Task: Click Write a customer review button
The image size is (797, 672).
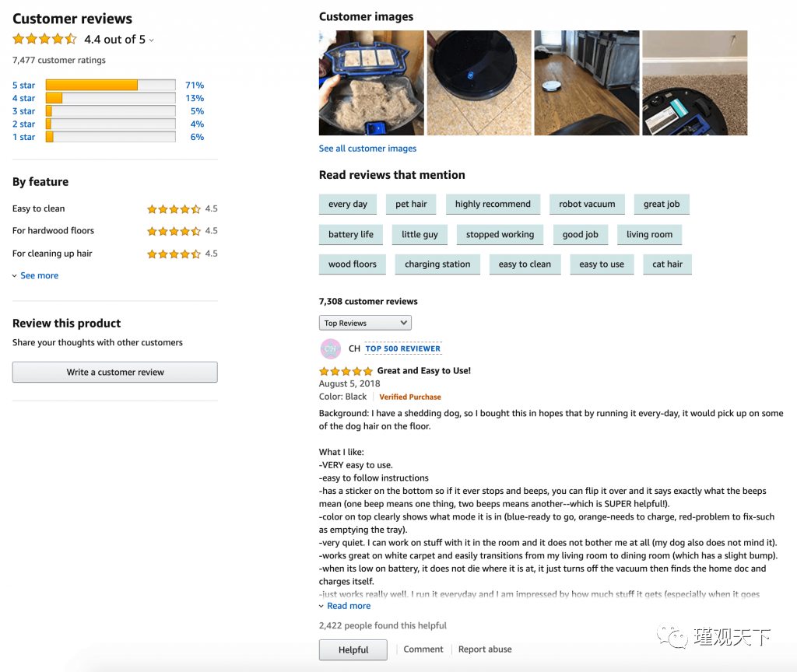Action: click(115, 372)
